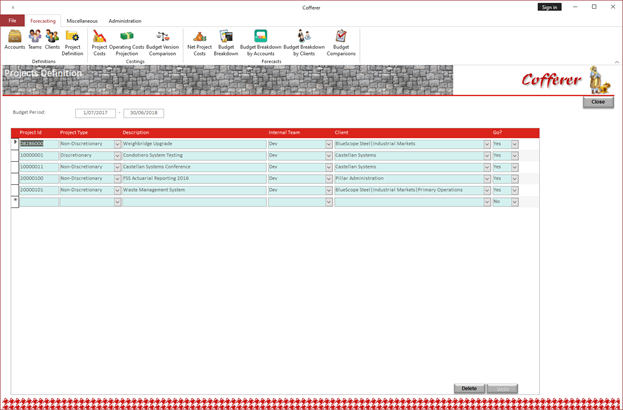The height and width of the screenshot is (410, 623).
Task: Expand Client dropdown for Waste Management System
Action: [x=487, y=190]
